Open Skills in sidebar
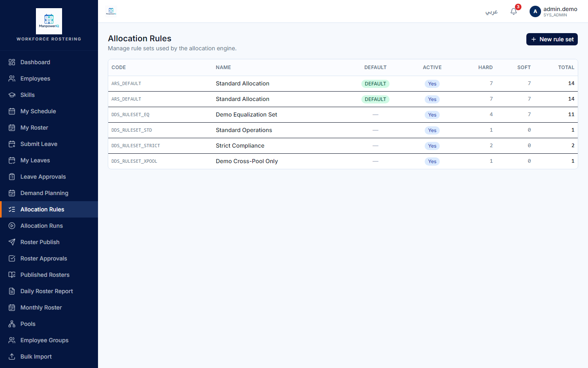Image resolution: width=588 pixels, height=368 pixels. click(49, 95)
